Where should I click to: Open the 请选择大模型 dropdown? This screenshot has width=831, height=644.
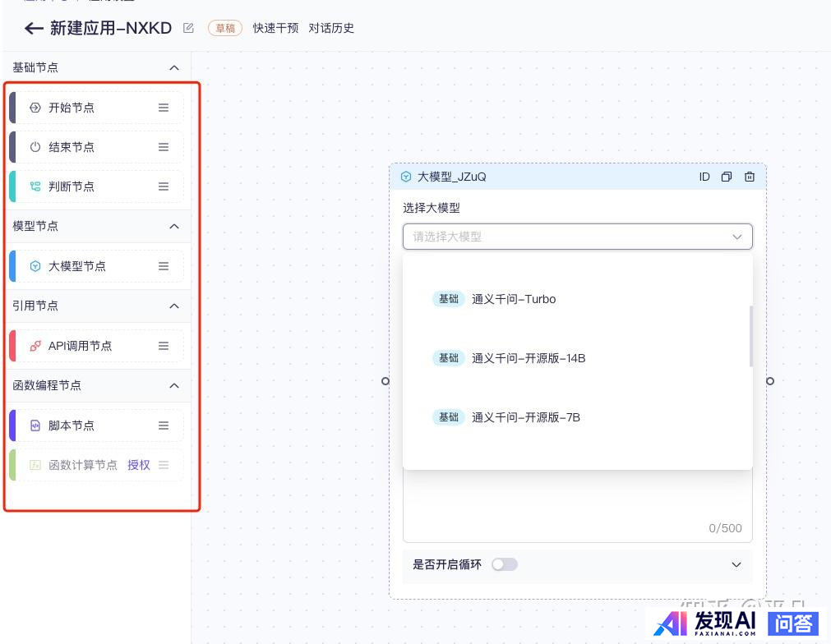pos(578,237)
